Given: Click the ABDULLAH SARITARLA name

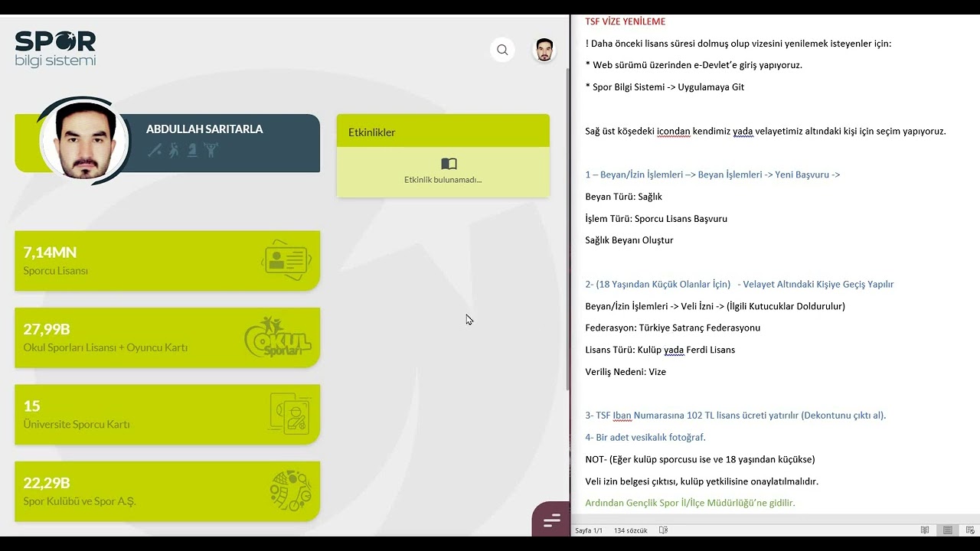Looking at the screenshot, I should [204, 129].
